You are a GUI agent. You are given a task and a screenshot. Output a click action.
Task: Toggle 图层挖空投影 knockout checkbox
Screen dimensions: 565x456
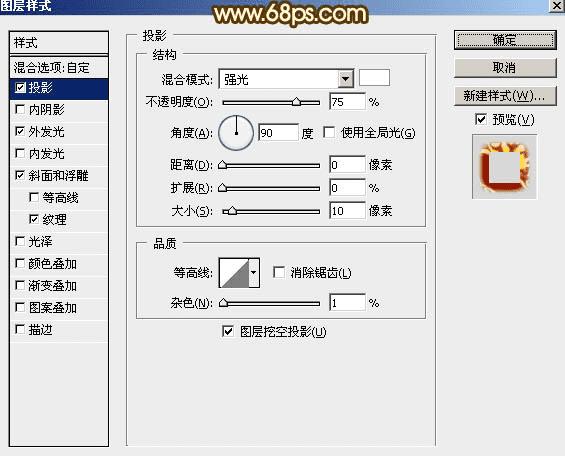228,331
